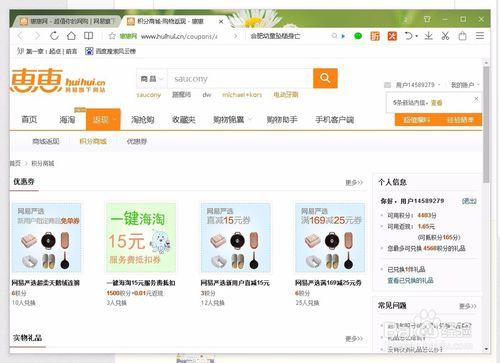Click the green WeChat extension icon

pyautogui.click(x=358, y=36)
